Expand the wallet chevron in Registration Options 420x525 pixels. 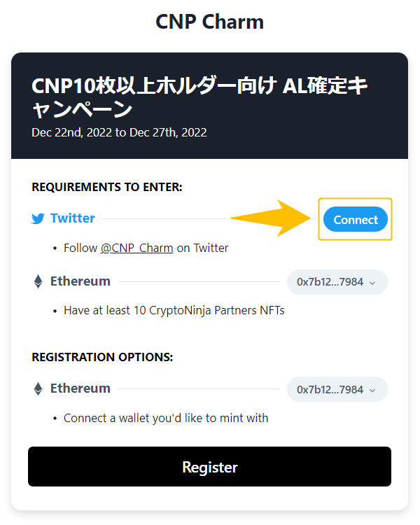372,391
